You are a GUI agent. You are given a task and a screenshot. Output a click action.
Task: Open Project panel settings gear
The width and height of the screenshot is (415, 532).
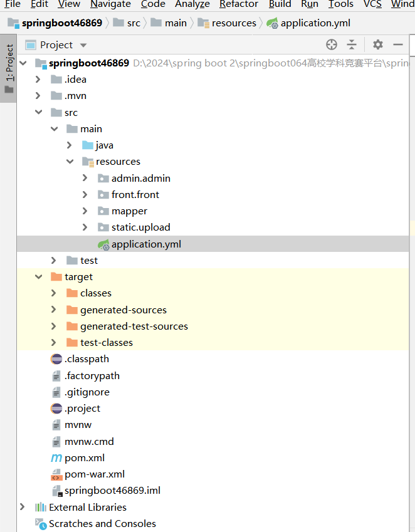377,44
